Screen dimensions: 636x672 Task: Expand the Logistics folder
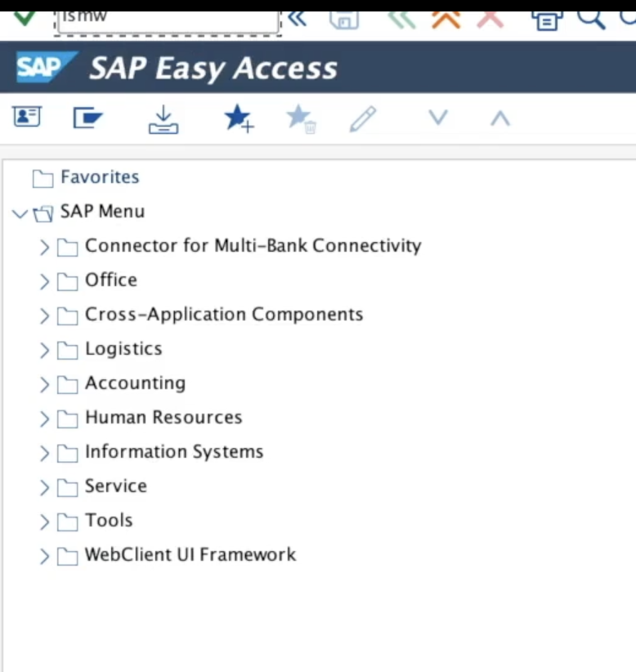[x=45, y=351]
